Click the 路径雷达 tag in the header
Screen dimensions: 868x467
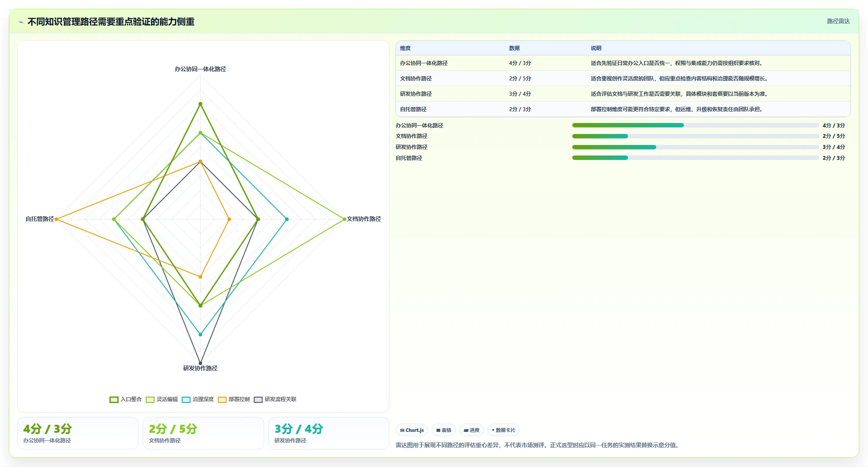pyautogui.click(x=838, y=21)
